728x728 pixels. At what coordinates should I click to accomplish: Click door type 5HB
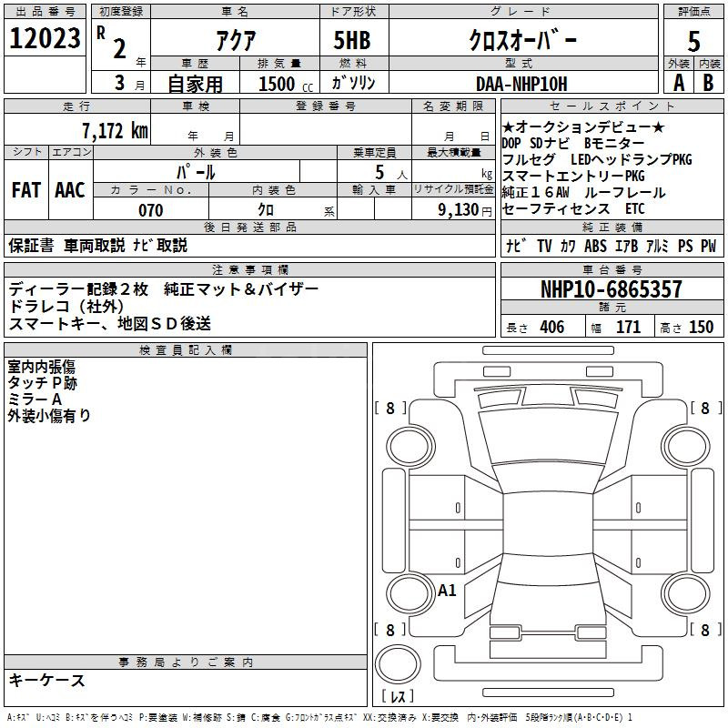tap(352, 40)
